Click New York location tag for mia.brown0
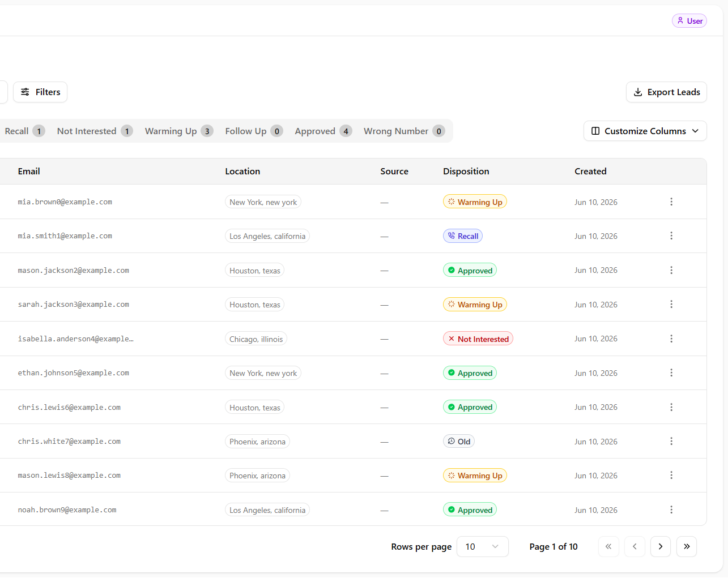 click(263, 202)
